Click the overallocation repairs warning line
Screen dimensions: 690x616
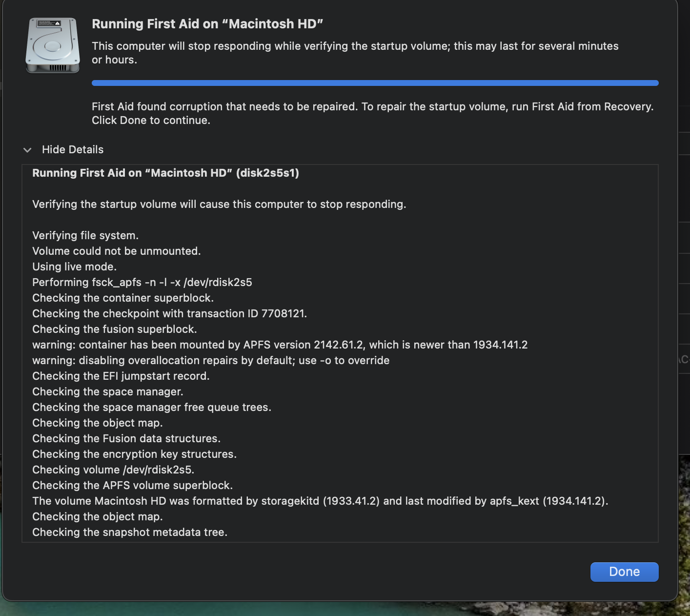(x=211, y=360)
